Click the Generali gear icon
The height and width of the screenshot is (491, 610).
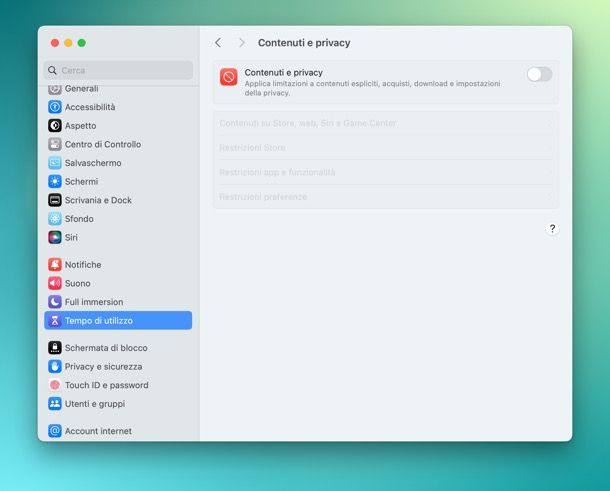pyautogui.click(x=55, y=89)
